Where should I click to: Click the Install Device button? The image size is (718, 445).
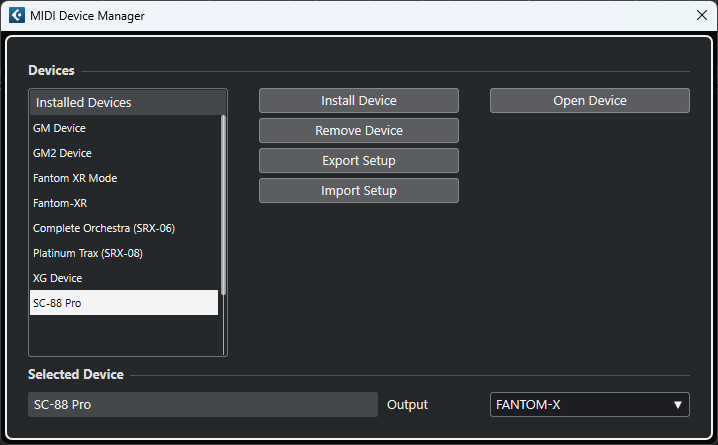(359, 101)
